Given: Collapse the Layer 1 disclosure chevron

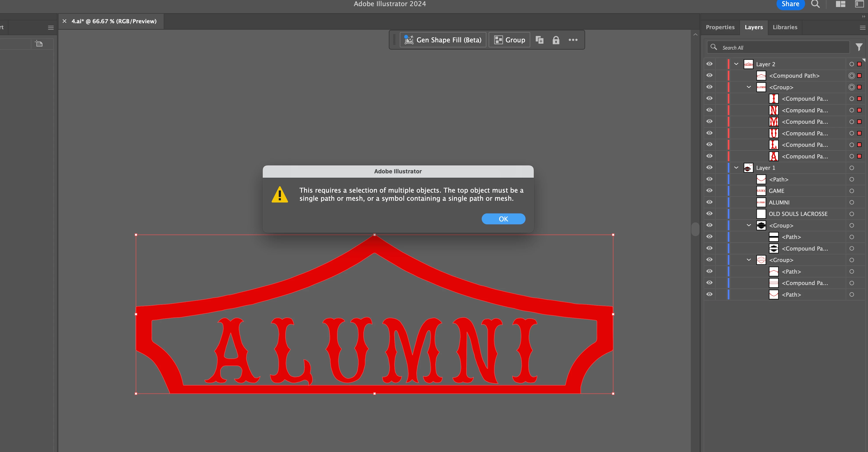Looking at the screenshot, I should 736,167.
